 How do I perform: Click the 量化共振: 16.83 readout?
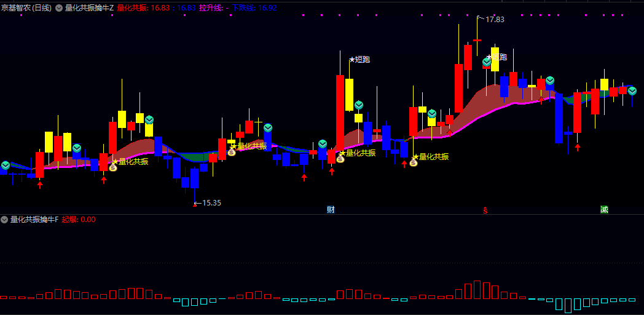point(144,8)
